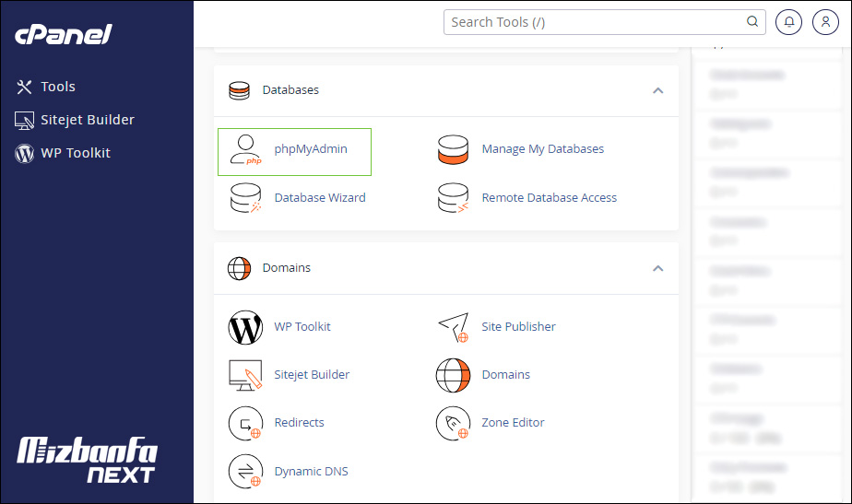This screenshot has width=852, height=504.
Task: Click the Domains section title text
Action: [x=287, y=268]
